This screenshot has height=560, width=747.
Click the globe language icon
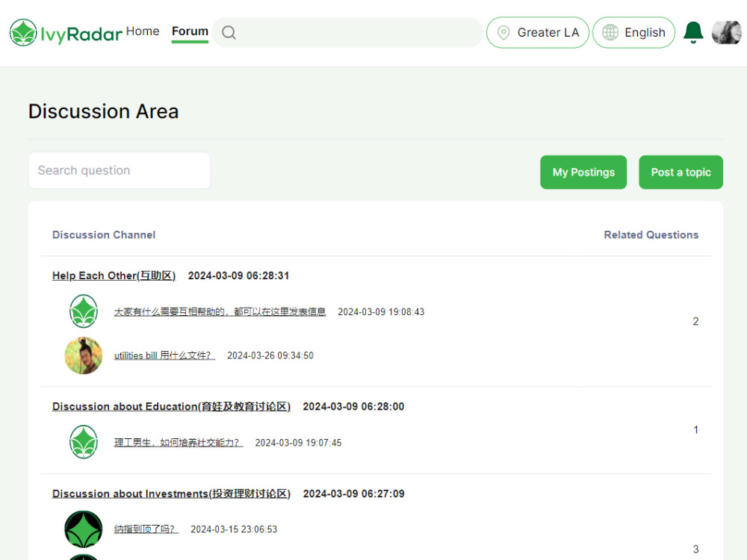610,32
